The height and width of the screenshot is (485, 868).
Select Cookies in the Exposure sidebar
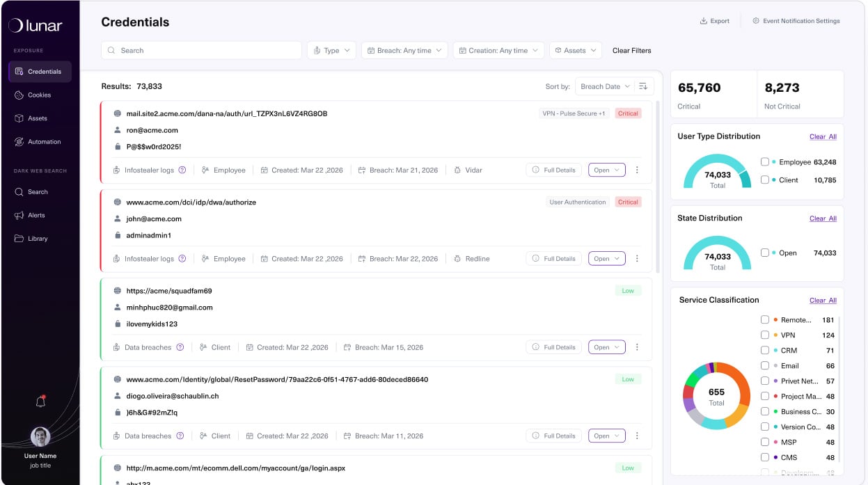40,95
